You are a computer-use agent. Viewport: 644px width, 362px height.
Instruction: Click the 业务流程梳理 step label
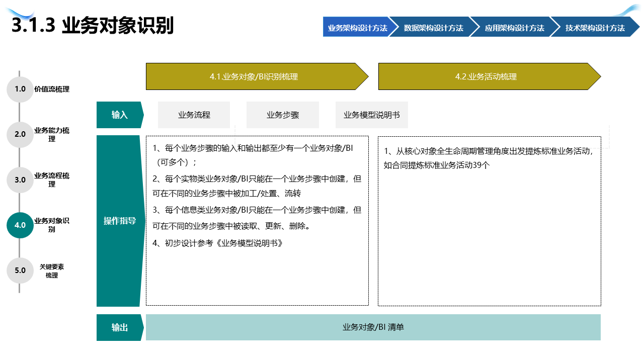(x=52, y=179)
